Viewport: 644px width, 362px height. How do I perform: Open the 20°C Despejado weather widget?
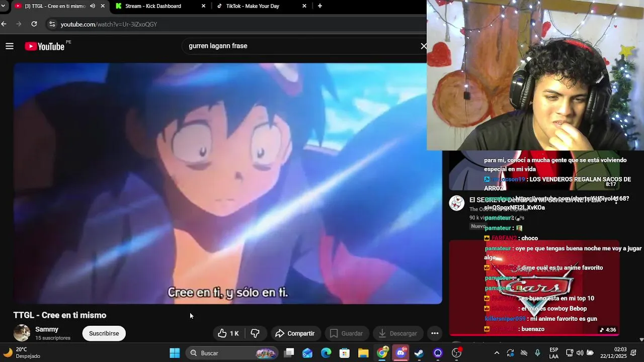pos(22,353)
